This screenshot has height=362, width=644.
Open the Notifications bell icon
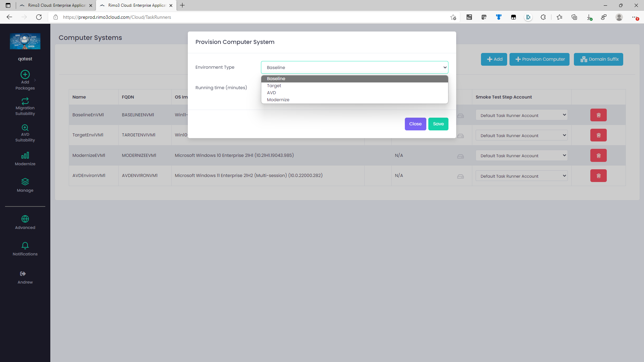coord(25,245)
